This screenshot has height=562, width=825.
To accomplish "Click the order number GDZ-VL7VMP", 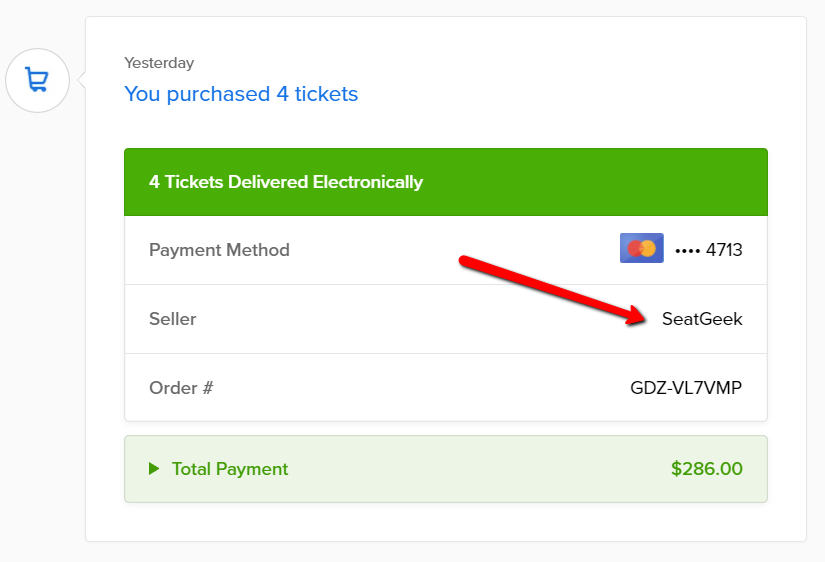I will pos(686,388).
